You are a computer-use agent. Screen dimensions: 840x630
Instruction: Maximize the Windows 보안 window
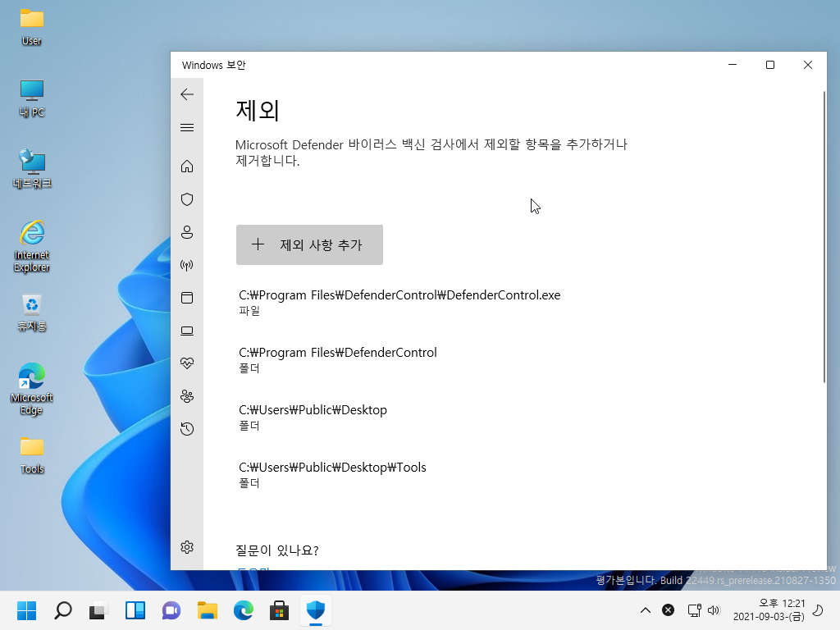click(769, 65)
